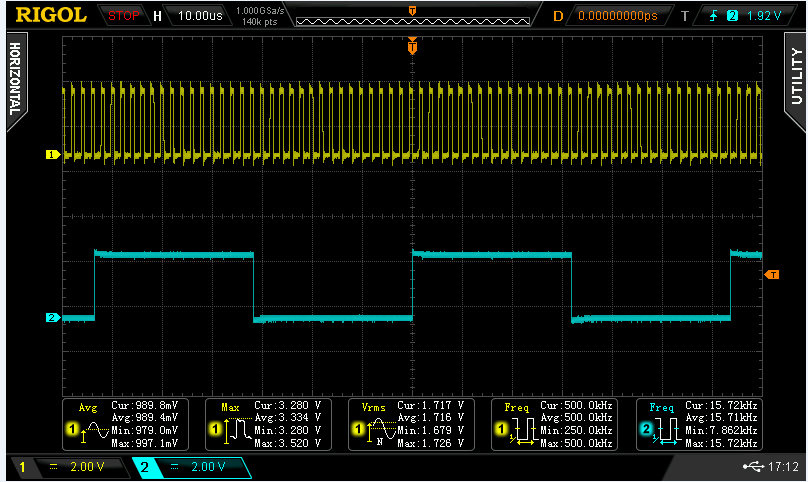Click the 140k pts memory depth readout

click(260, 22)
